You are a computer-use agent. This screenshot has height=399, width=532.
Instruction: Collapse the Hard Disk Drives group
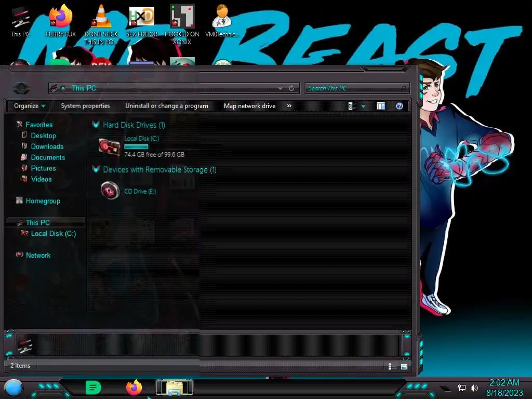tap(96, 125)
